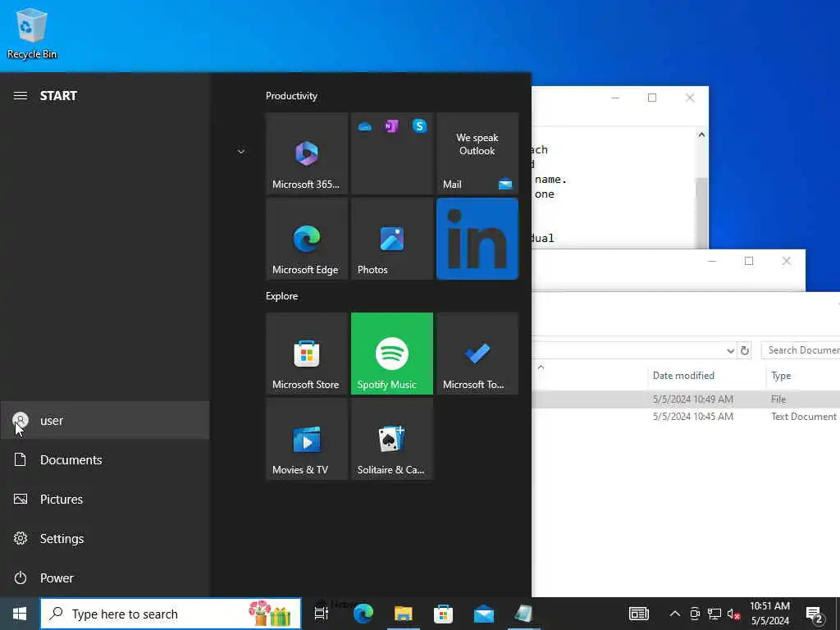Open Task View on the taskbar
This screenshot has height=630, width=840.
(322, 614)
